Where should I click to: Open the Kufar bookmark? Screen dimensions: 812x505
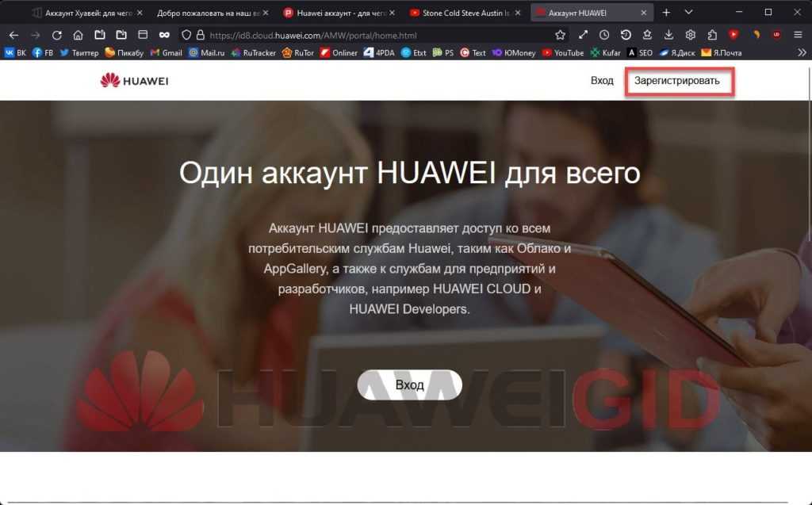605,53
